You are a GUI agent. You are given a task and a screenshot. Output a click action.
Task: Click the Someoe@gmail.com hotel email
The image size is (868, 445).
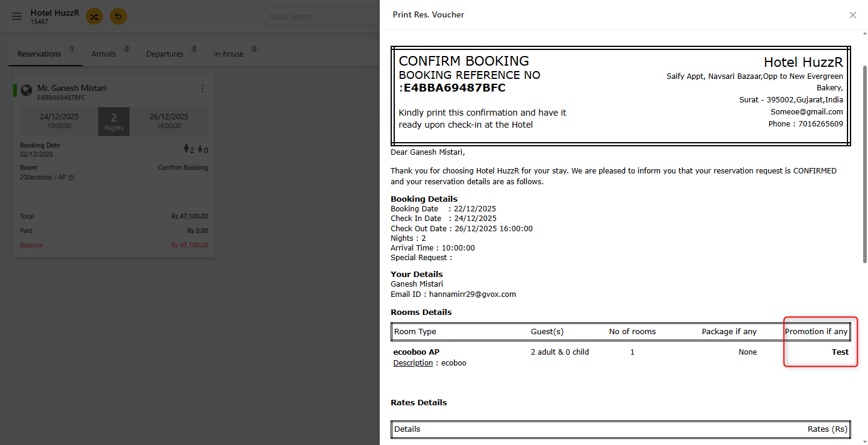(x=807, y=112)
